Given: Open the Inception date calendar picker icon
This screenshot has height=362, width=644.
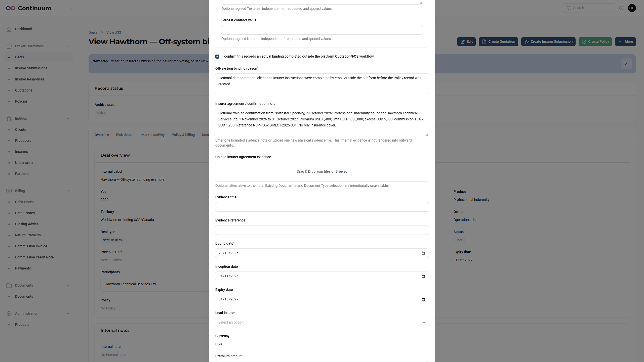Looking at the screenshot, I should pyautogui.click(x=423, y=276).
